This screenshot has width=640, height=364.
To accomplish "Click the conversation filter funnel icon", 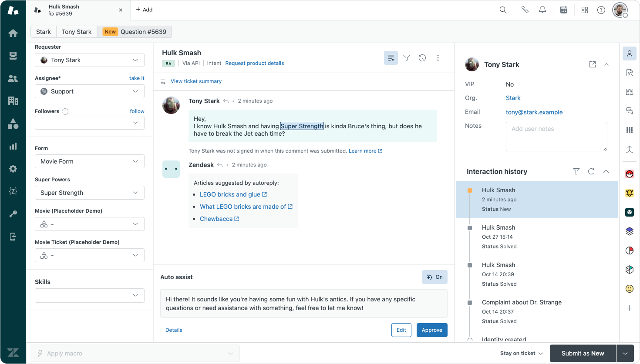I will pyautogui.click(x=407, y=58).
